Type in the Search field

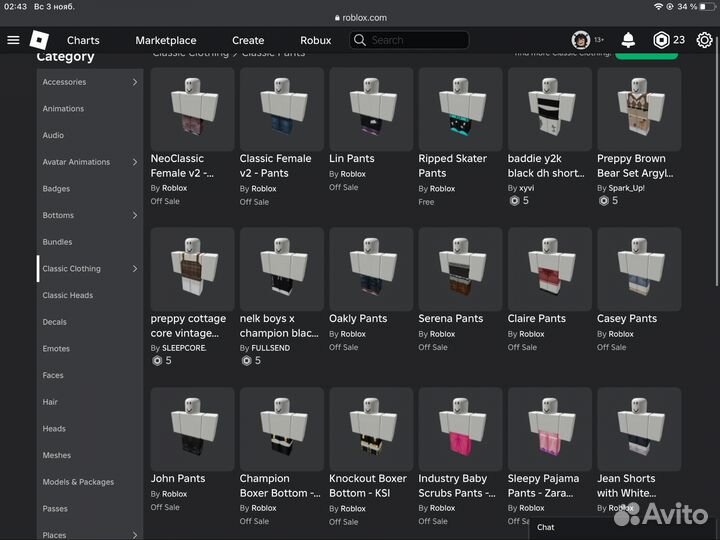click(415, 40)
